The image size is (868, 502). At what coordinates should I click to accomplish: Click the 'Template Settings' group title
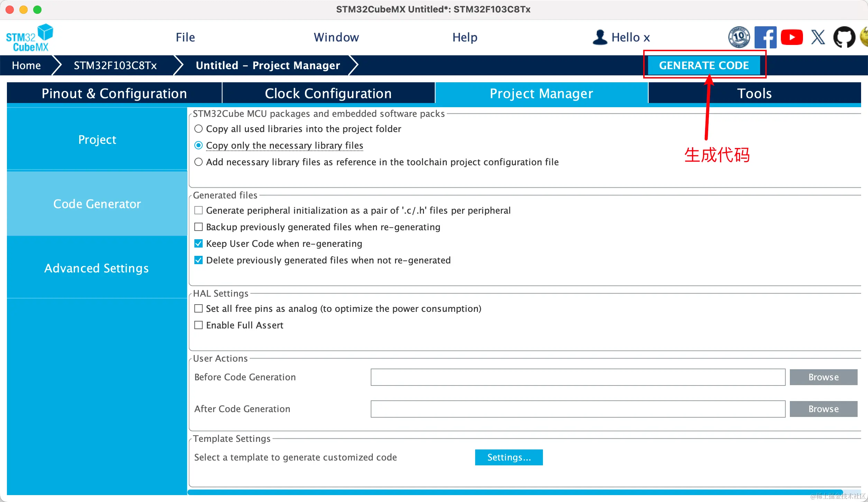232,438
